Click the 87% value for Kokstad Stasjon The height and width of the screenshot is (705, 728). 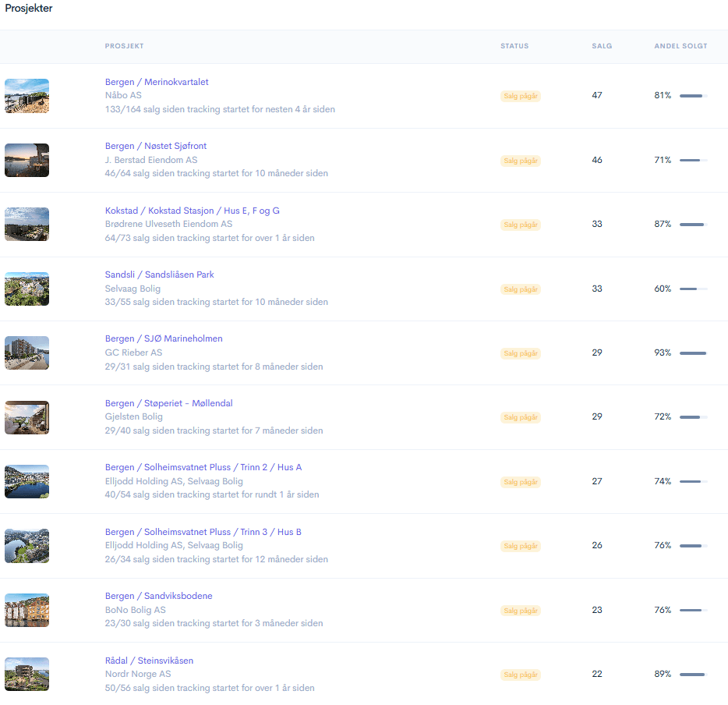[663, 224]
